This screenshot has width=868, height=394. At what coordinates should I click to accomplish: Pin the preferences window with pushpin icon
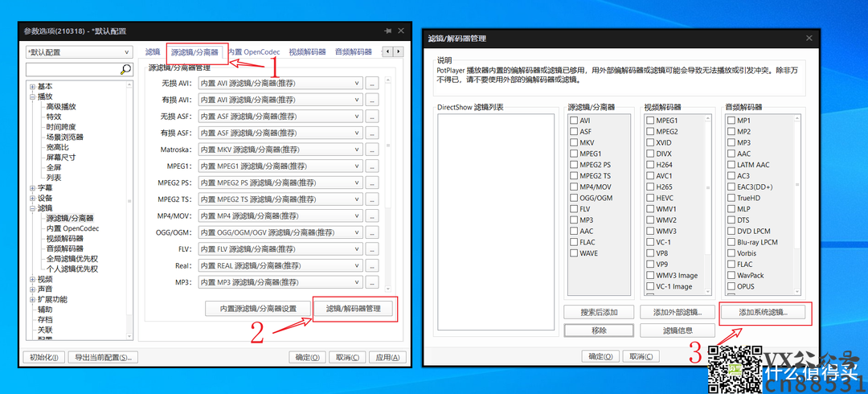[x=388, y=31]
